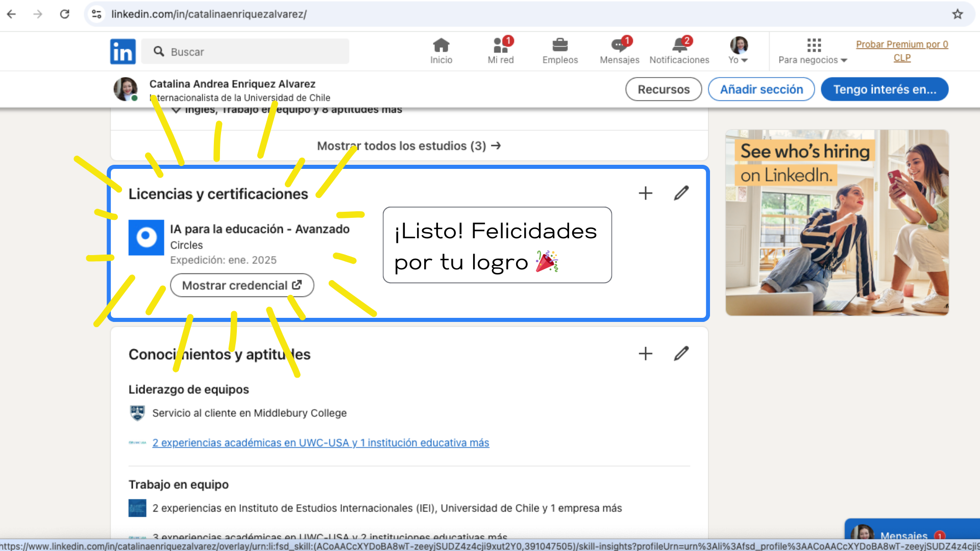Reload the page in browser
Screen dimensions: 980x551
[64, 14]
